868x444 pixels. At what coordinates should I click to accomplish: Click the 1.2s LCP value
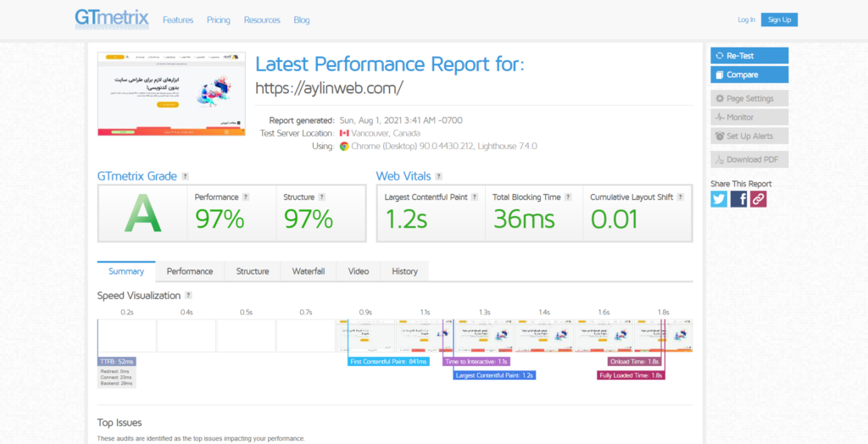pyautogui.click(x=406, y=219)
